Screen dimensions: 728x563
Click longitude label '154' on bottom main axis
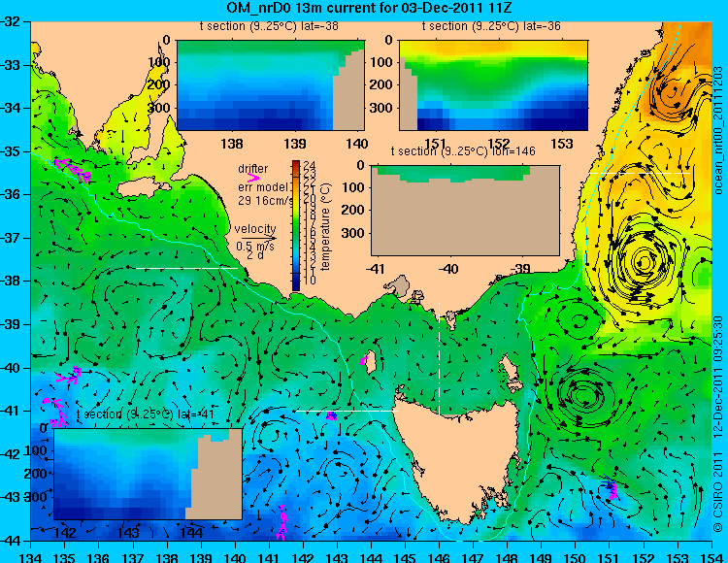(x=711, y=557)
